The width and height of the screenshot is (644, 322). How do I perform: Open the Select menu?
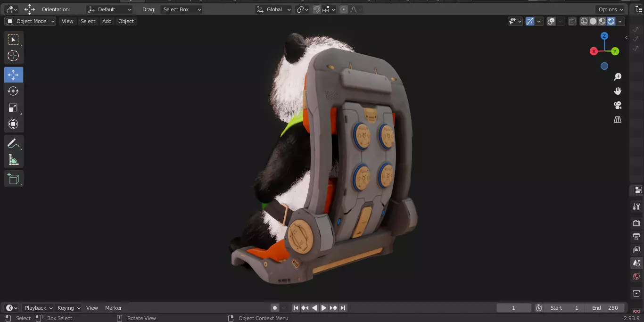pos(88,21)
